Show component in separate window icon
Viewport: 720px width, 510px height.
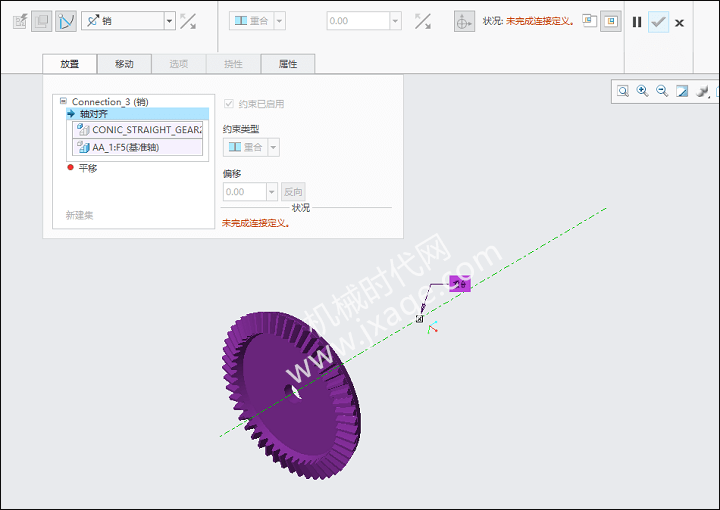tap(590, 21)
